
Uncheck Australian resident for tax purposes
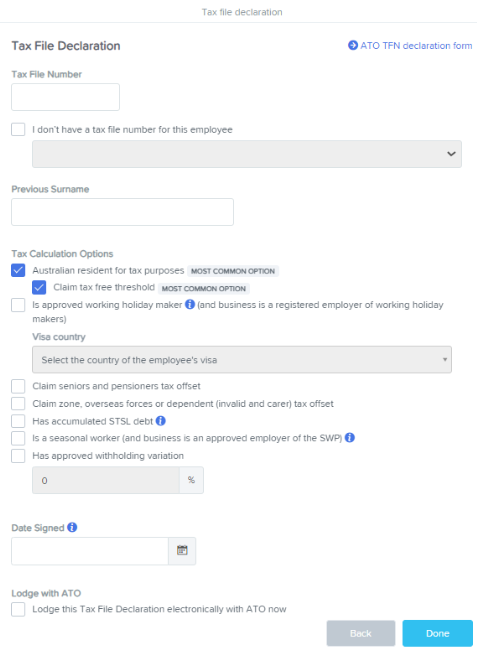point(18,270)
